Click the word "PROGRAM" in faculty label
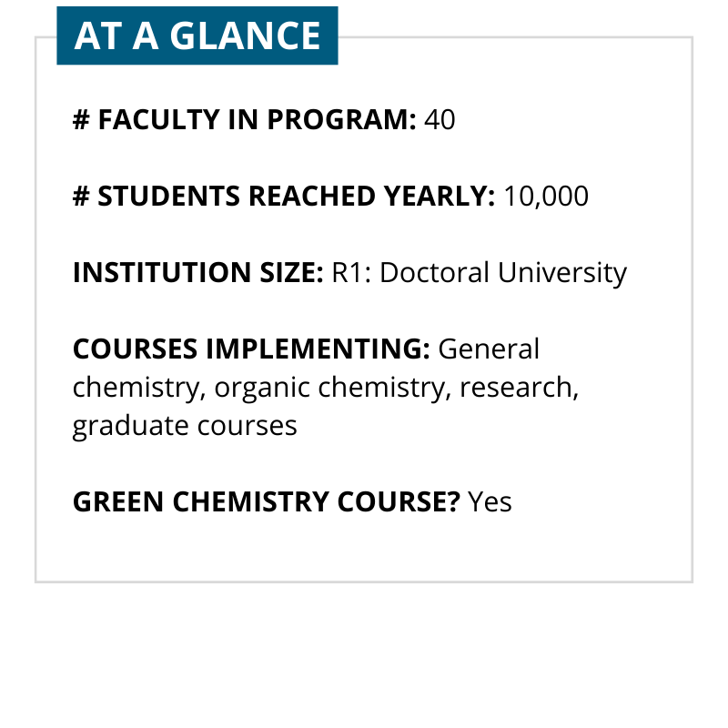Screen dimensions: 728x728 (x=351, y=119)
